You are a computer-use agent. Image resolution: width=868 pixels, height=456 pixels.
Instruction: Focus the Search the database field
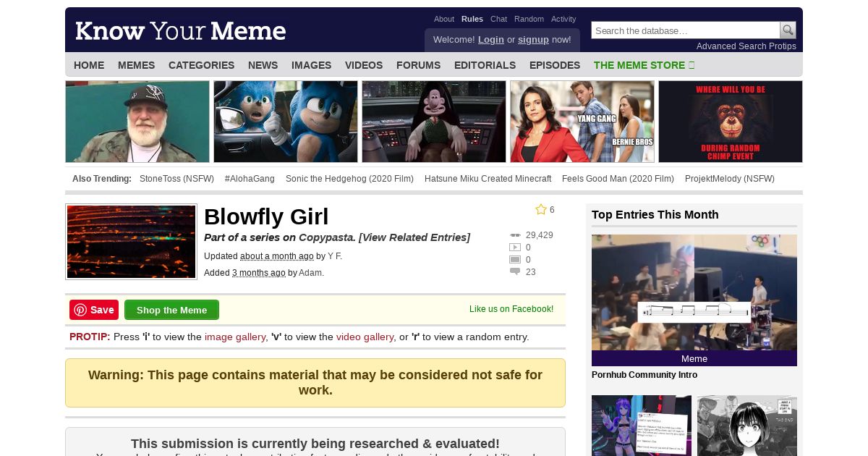click(686, 30)
